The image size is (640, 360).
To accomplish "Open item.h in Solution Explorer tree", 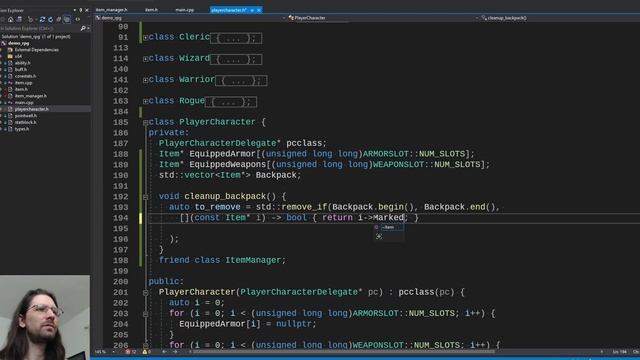I will pyautogui.click(x=21, y=89).
